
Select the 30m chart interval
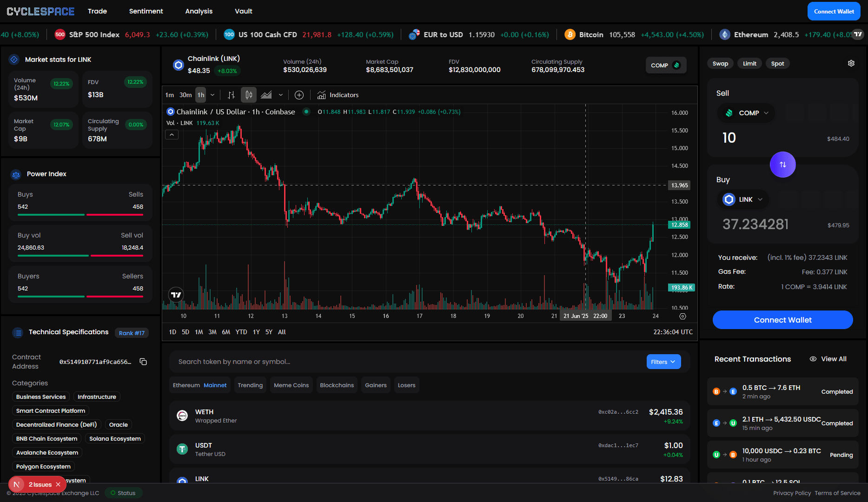click(x=186, y=95)
